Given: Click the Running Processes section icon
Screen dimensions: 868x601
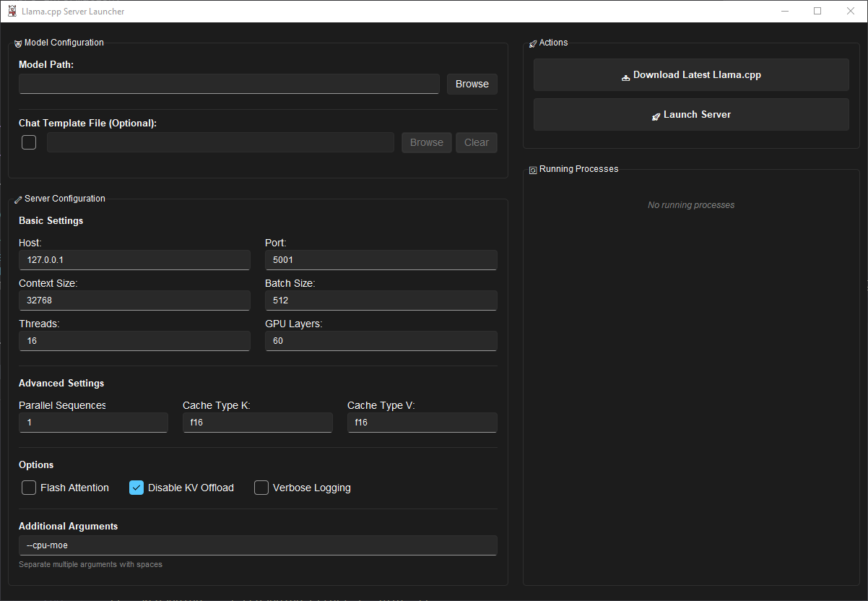Looking at the screenshot, I should (x=533, y=170).
